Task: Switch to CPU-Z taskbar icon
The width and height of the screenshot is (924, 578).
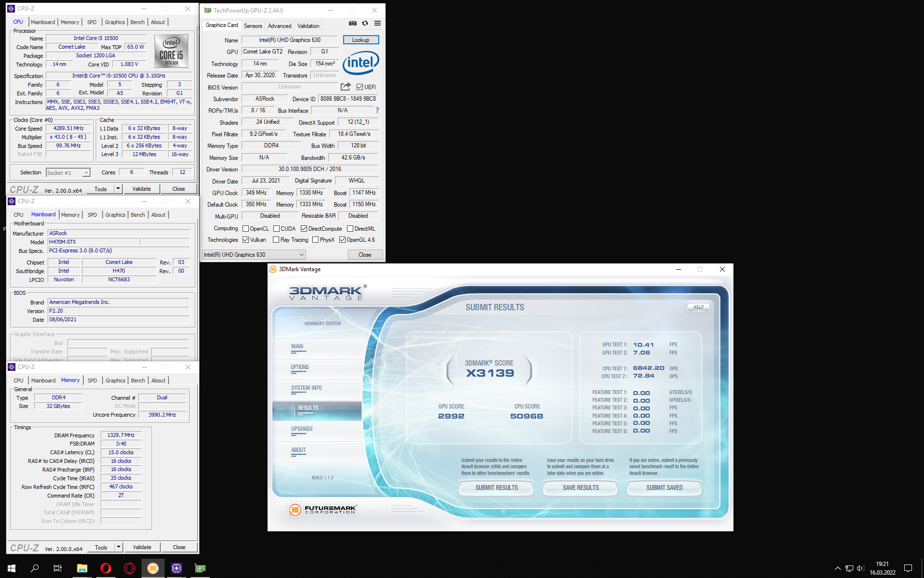Action: pyautogui.click(x=177, y=568)
